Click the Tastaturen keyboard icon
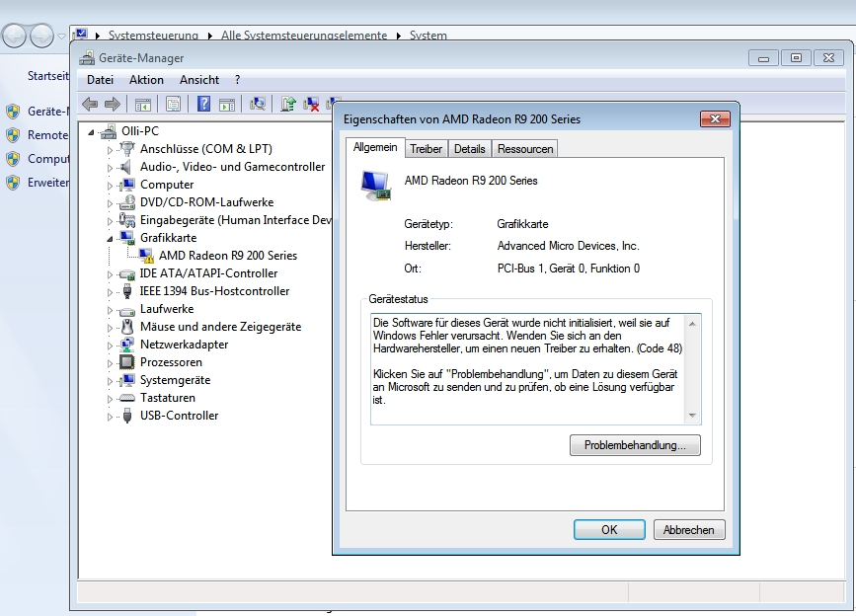Screen dimensions: 856x616 coord(127,398)
